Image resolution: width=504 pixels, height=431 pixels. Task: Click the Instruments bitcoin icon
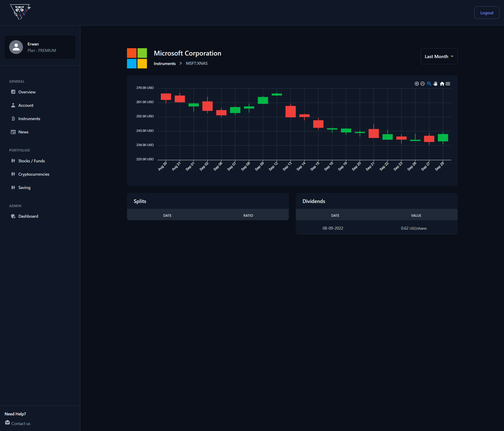click(13, 118)
